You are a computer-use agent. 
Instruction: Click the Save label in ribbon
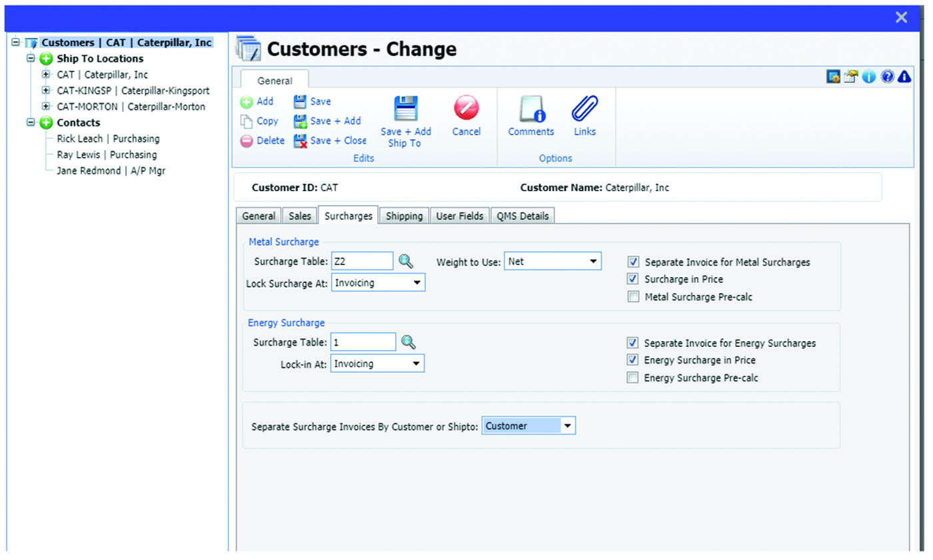[321, 101]
